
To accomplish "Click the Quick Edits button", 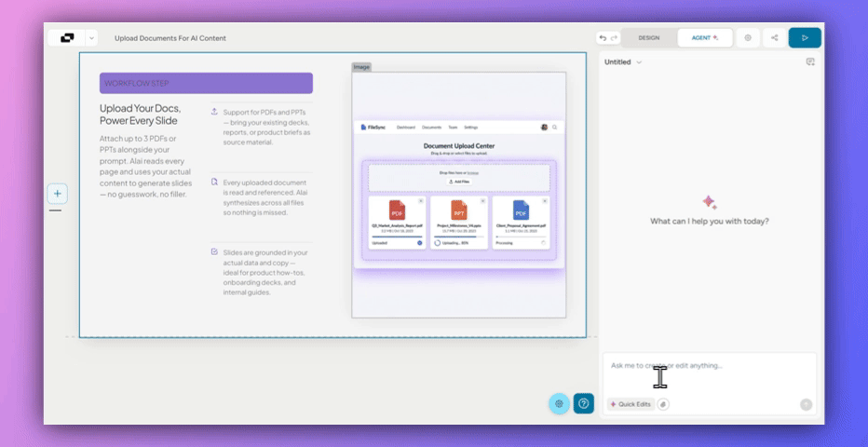I will 631,404.
